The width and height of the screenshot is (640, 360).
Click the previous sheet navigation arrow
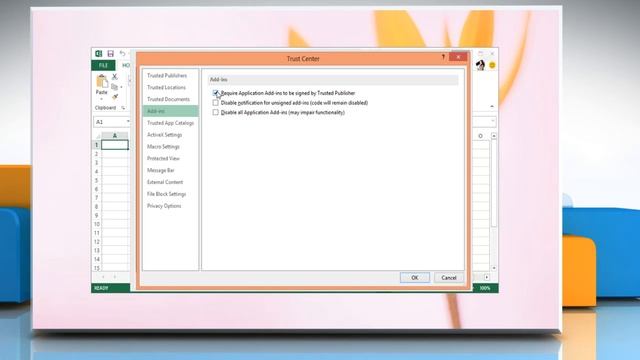[103, 277]
